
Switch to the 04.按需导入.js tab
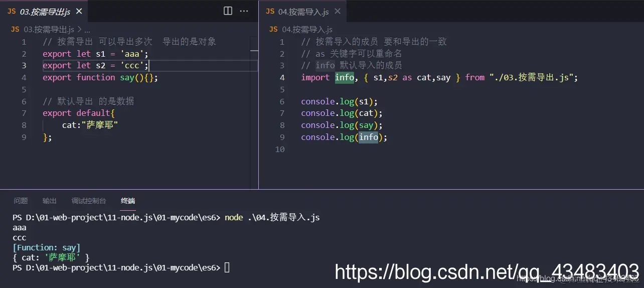click(303, 11)
